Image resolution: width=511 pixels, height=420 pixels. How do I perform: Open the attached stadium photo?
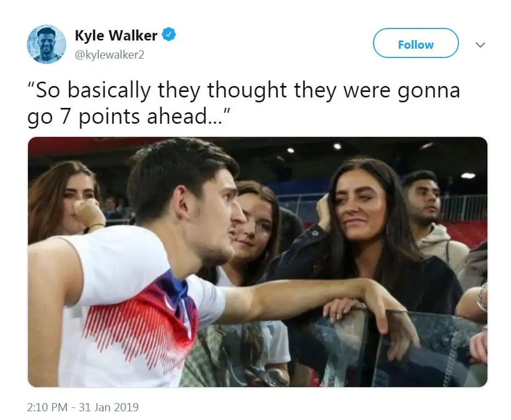257,262
